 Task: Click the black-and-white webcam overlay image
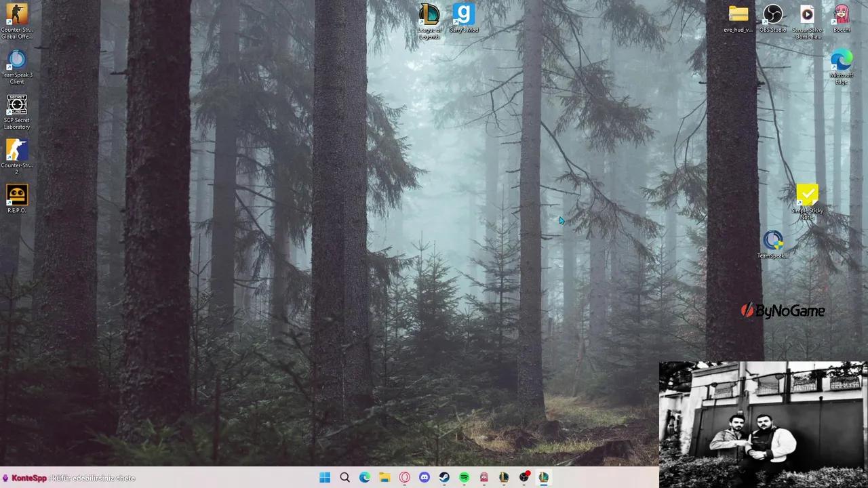click(x=763, y=424)
